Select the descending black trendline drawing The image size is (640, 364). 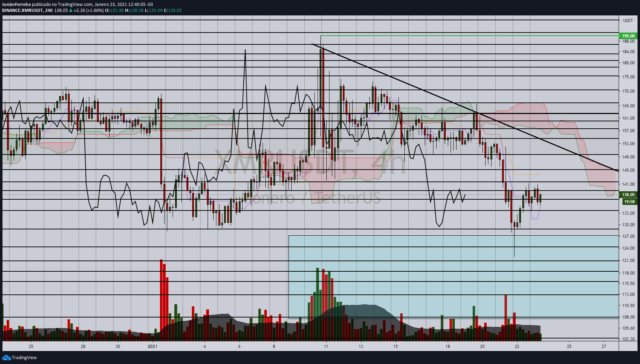[x=466, y=108]
